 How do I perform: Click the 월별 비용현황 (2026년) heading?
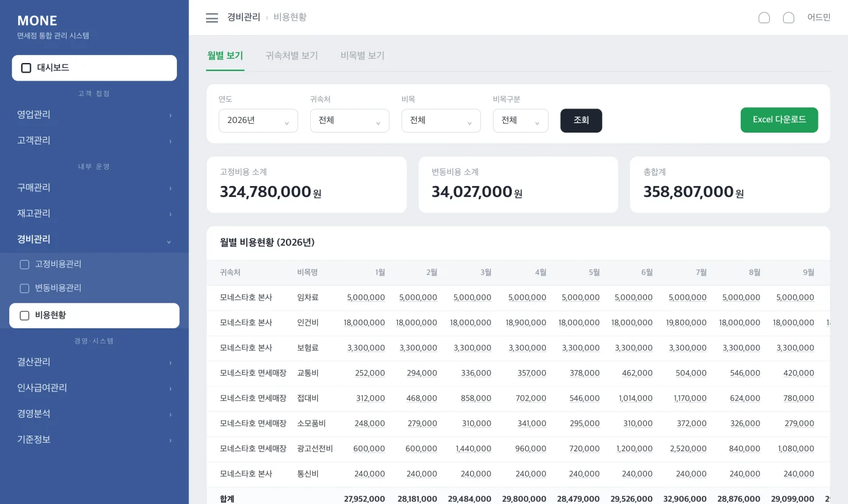coord(267,242)
